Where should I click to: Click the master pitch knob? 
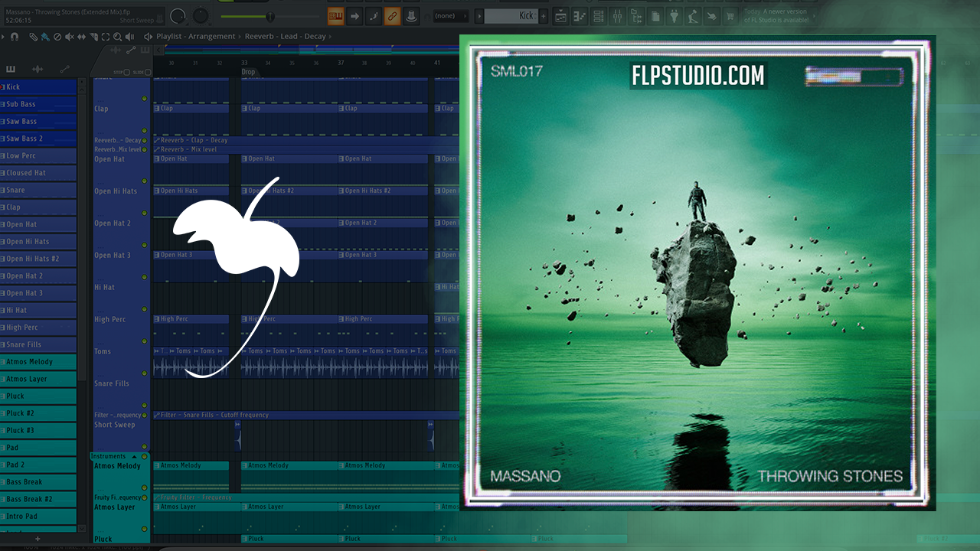tap(200, 15)
